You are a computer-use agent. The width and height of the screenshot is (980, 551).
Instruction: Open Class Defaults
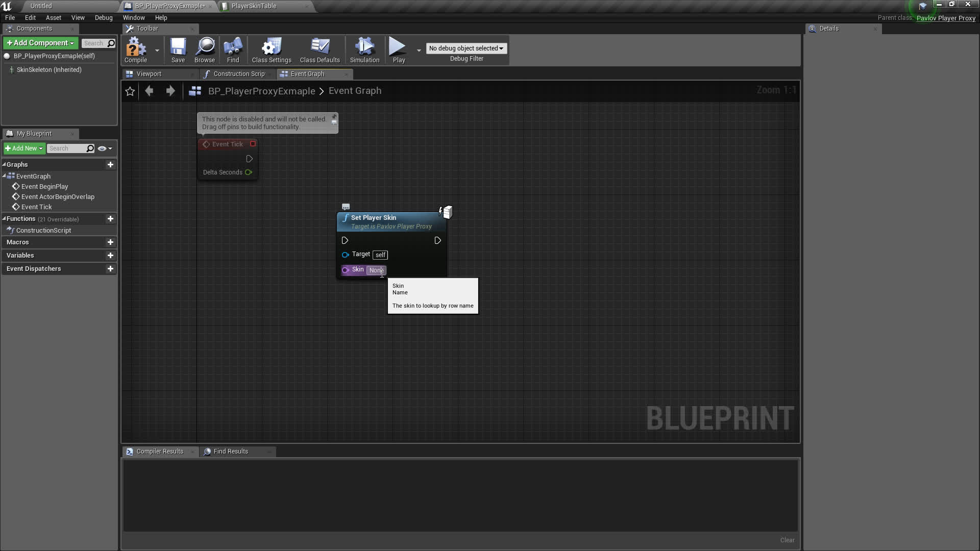click(320, 50)
